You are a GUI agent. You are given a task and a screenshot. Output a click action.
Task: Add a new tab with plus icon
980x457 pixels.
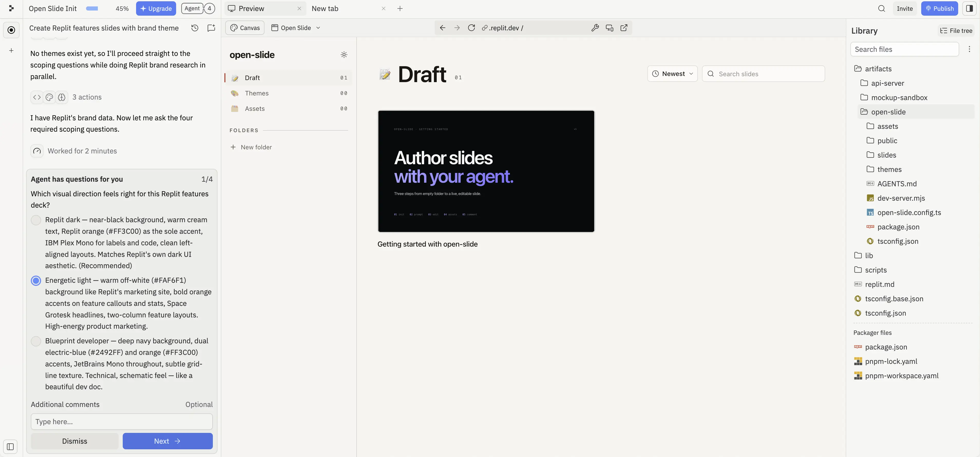click(x=400, y=8)
